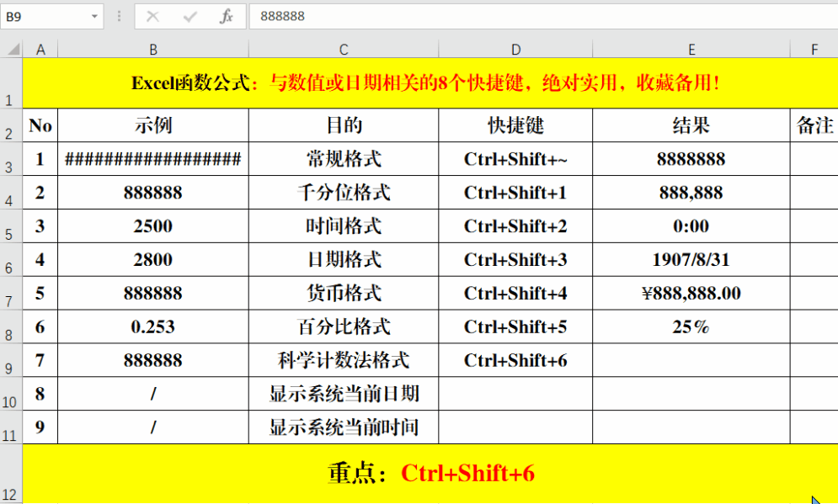The width and height of the screenshot is (838, 504).
Task: Select cell Ctrl+Shift+6 in row 9
Action: pyautogui.click(x=515, y=360)
